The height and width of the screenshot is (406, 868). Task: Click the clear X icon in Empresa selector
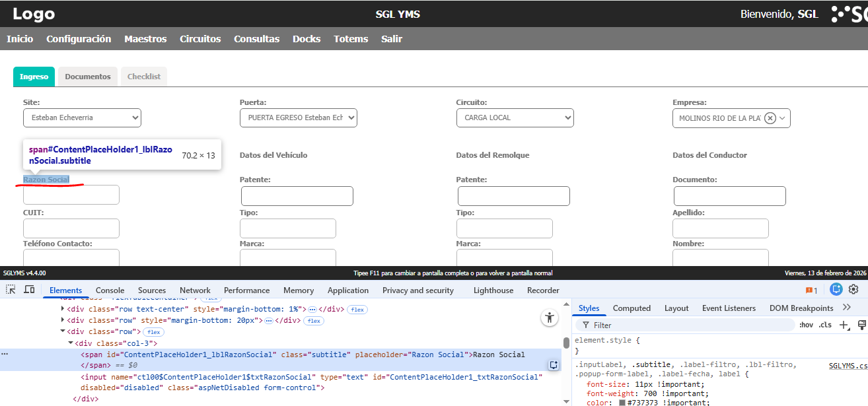(770, 118)
